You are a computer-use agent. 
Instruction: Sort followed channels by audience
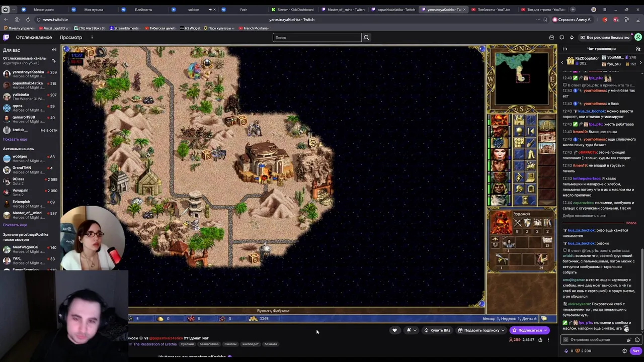[x=54, y=60]
